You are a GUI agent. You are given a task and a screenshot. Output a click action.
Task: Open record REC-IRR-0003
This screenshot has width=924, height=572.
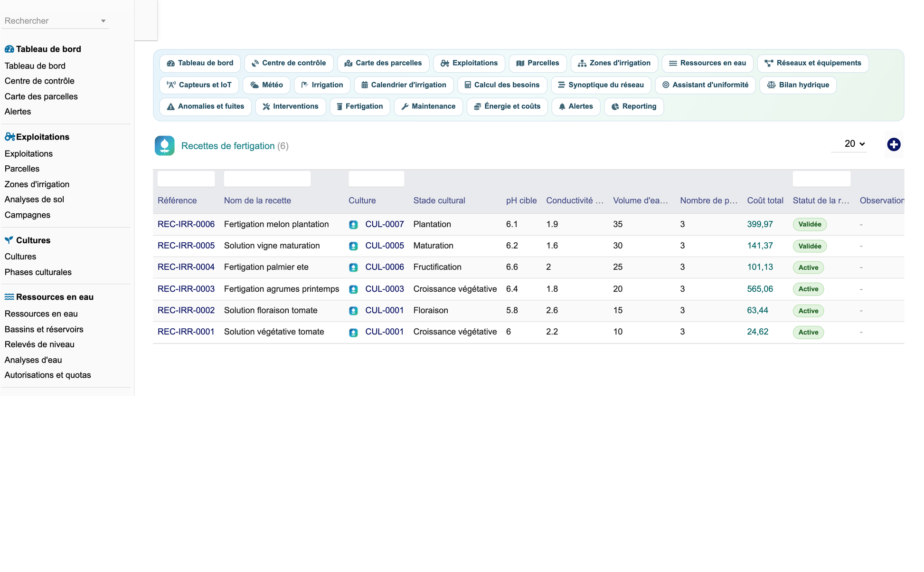[186, 289]
